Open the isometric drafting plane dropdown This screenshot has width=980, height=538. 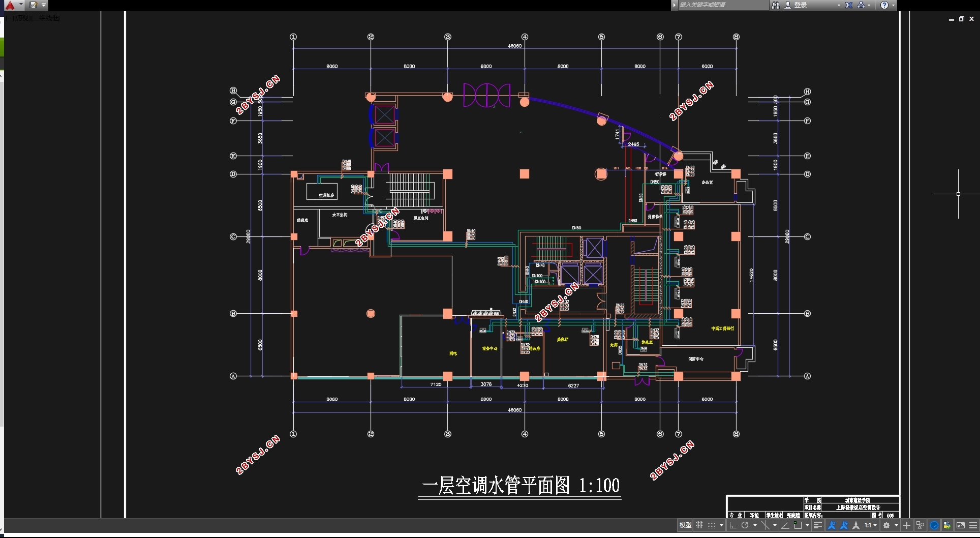coord(775,525)
